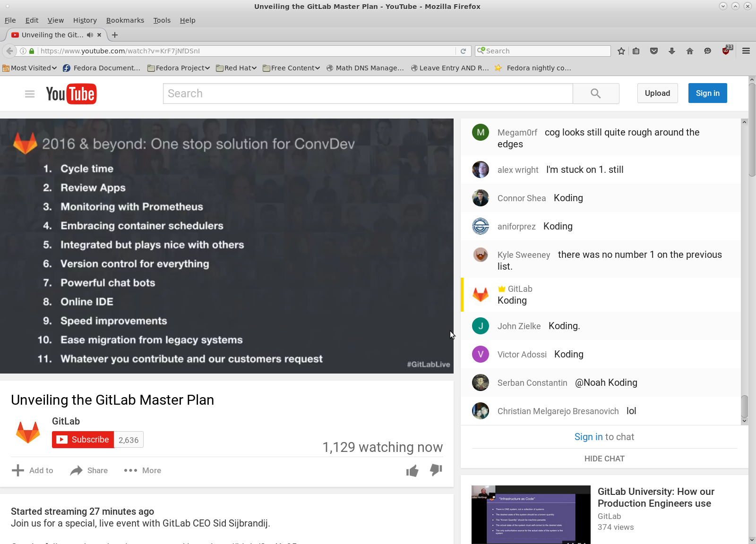The width and height of the screenshot is (756, 544).
Task: View site identity padlock icon
Action: [32, 51]
